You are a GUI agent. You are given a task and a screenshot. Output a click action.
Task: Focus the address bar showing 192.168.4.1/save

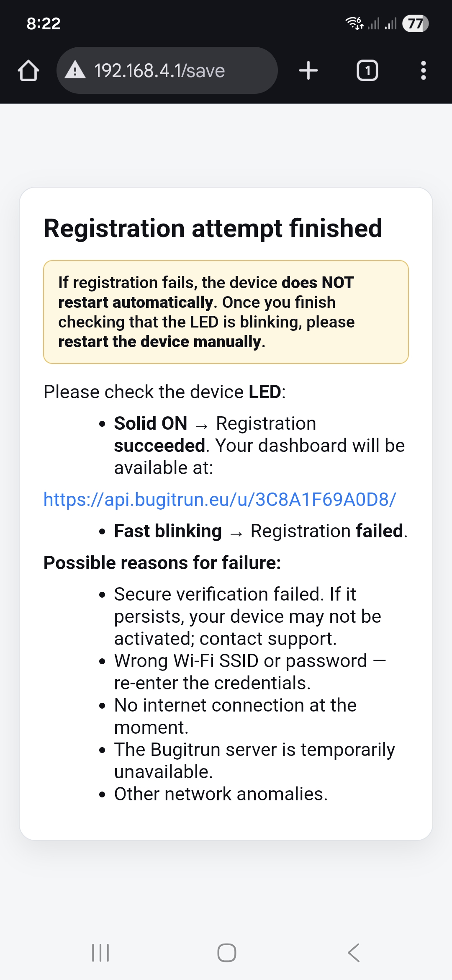pos(167,70)
